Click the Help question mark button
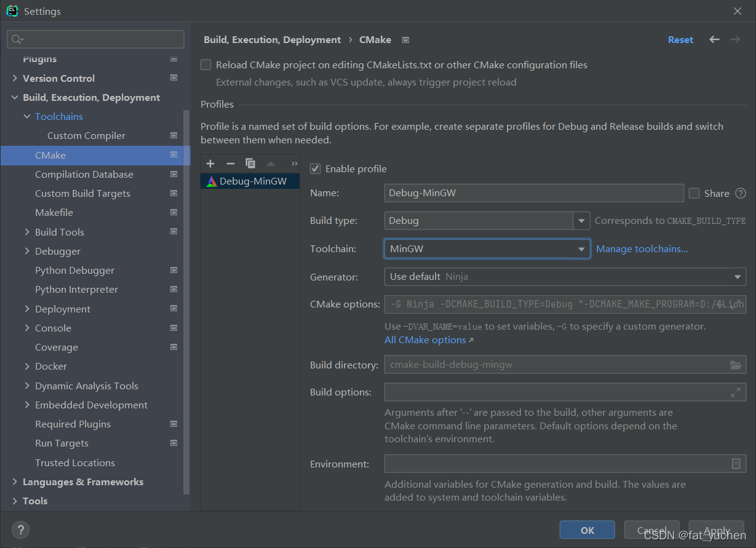The height and width of the screenshot is (548, 756). click(20, 530)
